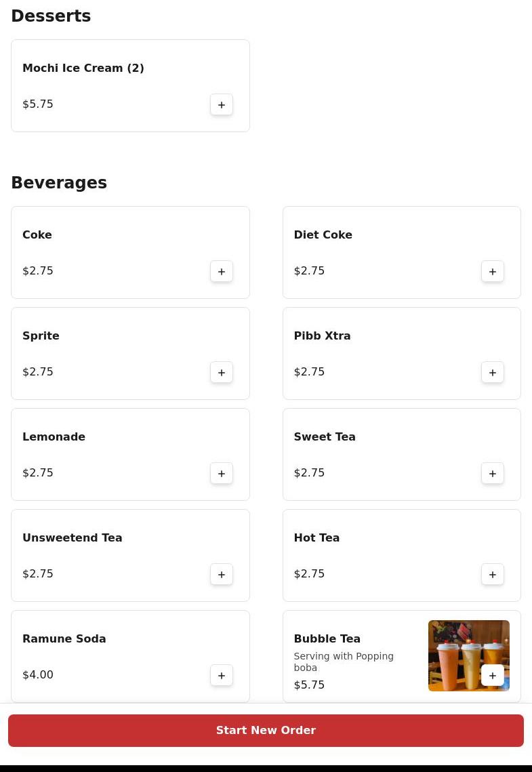Open the Mochi Ice Cream item title

pos(83,68)
